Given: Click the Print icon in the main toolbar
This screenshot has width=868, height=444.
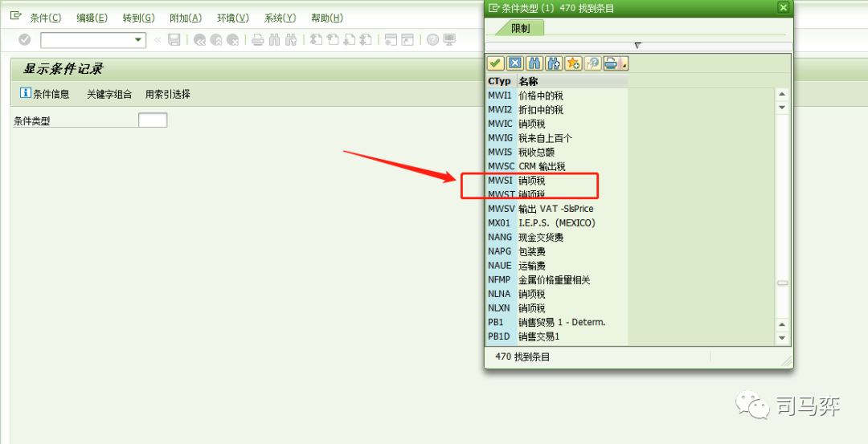Looking at the screenshot, I should pyautogui.click(x=258, y=40).
